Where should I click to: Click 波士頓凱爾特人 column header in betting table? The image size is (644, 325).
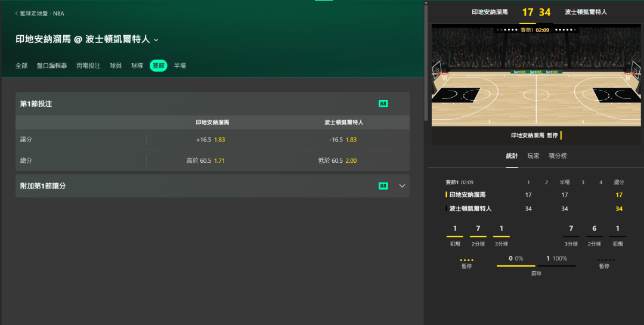[344, 122]
